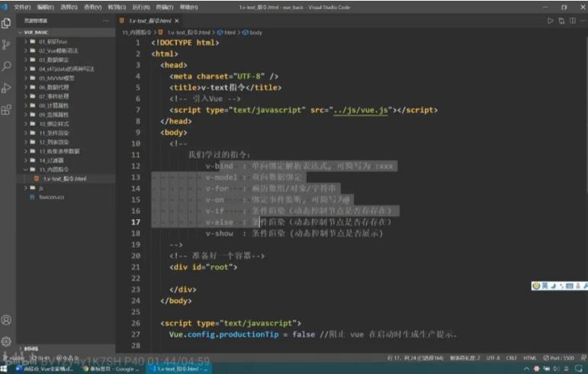The image size is (588, 374).
Task: Expand the 03_数据绑定 folder
Action: 26,60
